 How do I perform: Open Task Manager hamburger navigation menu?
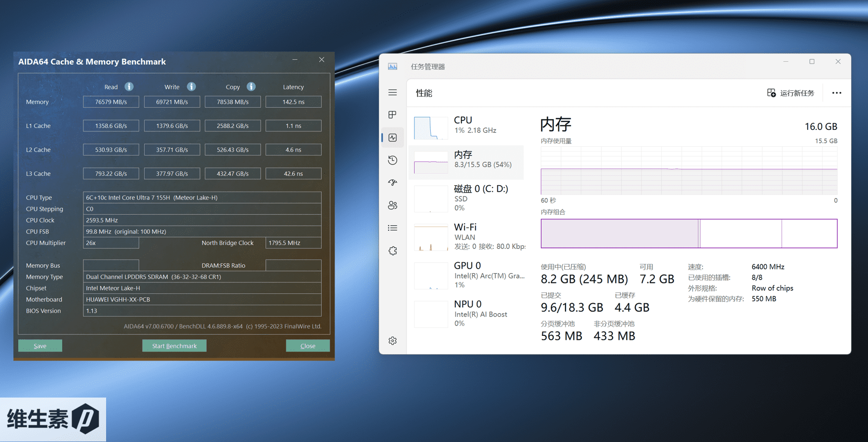[x=392, y=93]
